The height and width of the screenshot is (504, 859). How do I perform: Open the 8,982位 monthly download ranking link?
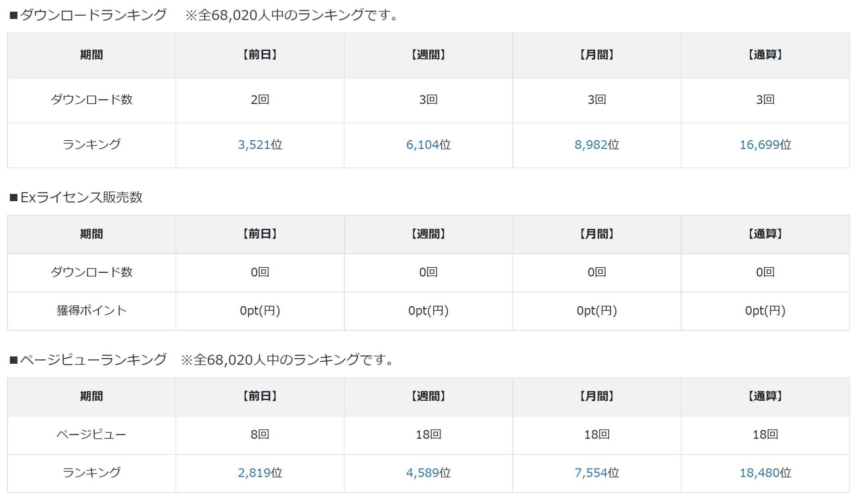[591, 145]
